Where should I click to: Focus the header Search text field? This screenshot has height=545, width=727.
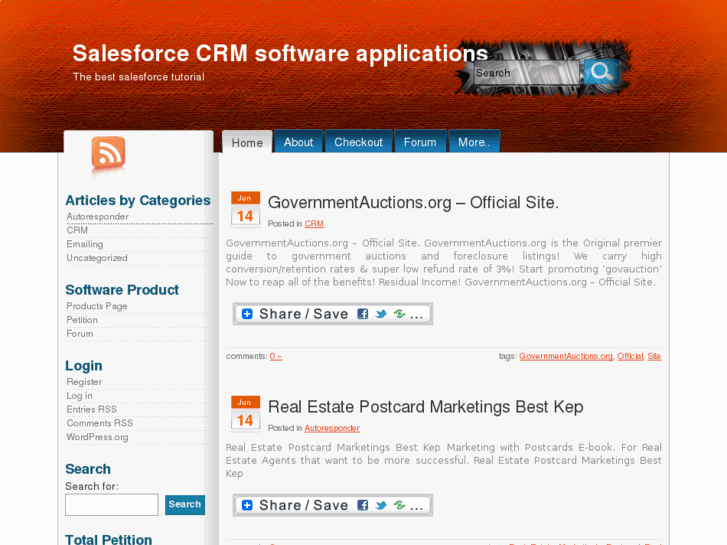pos(526,73)
